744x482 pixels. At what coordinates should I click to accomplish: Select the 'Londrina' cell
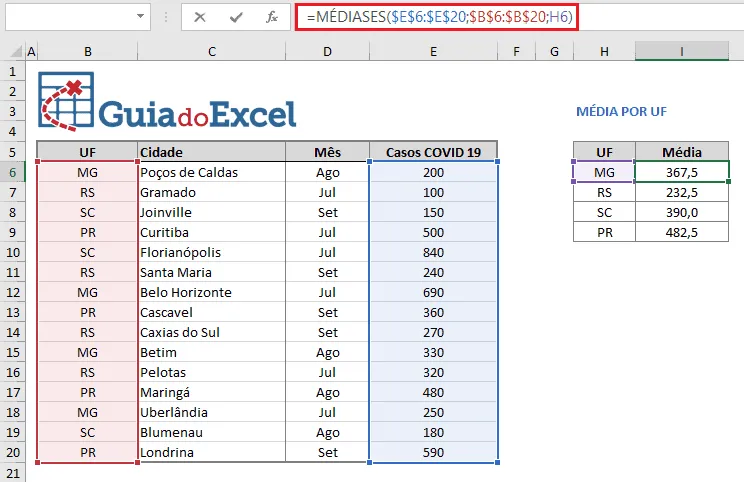[x=212, y=452]
